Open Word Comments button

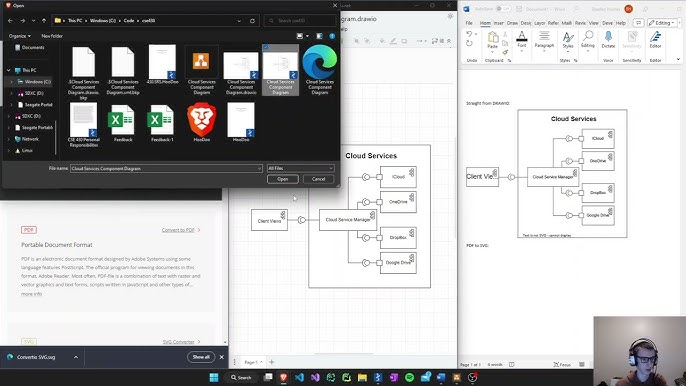(x=639, y=23)
